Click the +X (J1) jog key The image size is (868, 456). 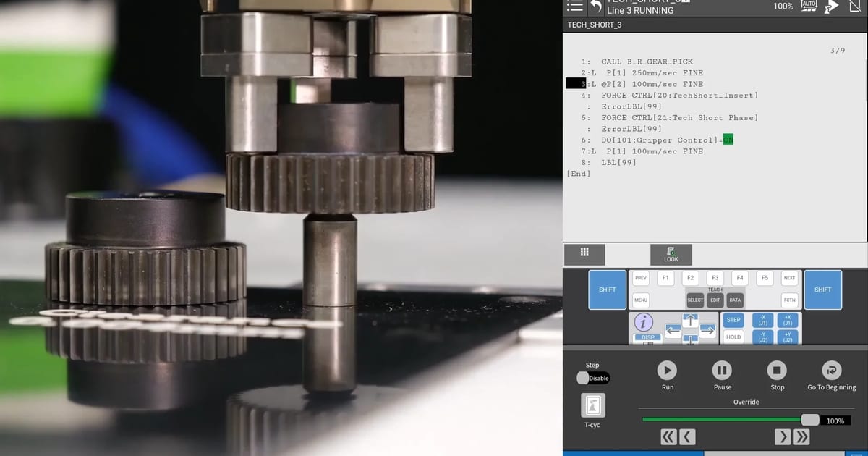pos(788,320)
